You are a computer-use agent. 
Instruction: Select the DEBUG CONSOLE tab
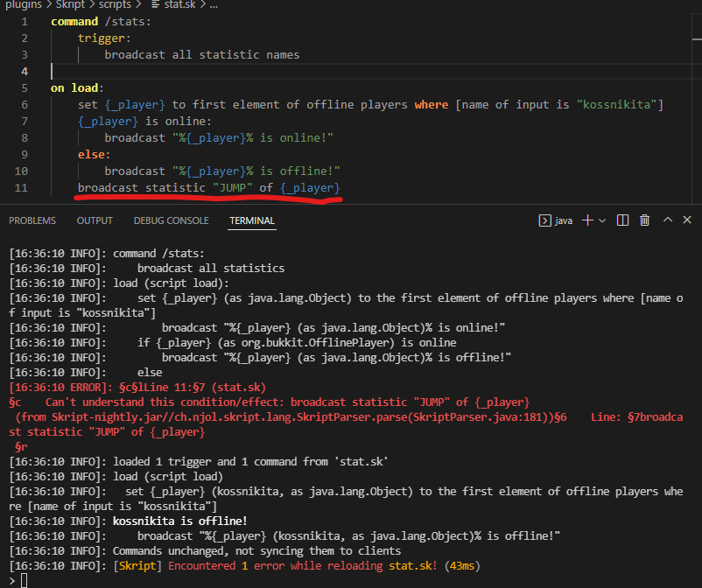[x=171, y=220]
